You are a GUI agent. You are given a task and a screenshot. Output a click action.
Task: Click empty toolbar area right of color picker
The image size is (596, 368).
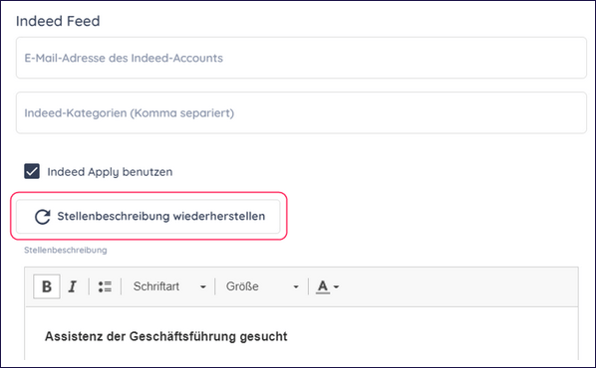(458, 287)
